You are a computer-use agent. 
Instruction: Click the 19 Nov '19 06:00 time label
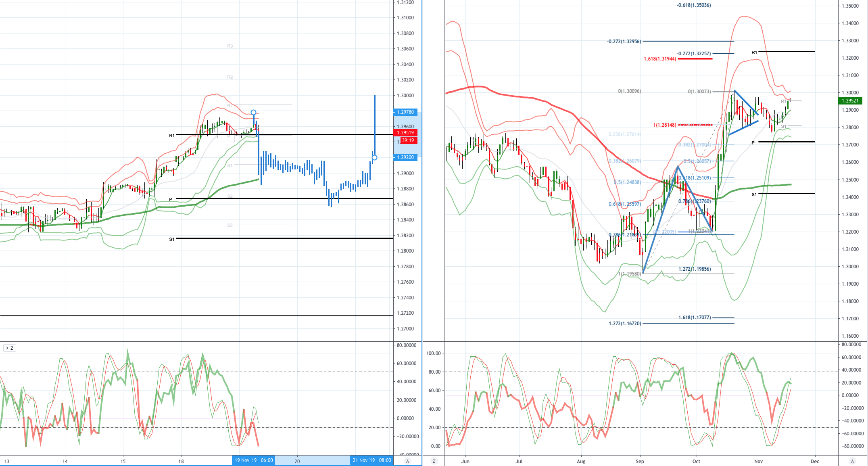click(x=254, y=460)
